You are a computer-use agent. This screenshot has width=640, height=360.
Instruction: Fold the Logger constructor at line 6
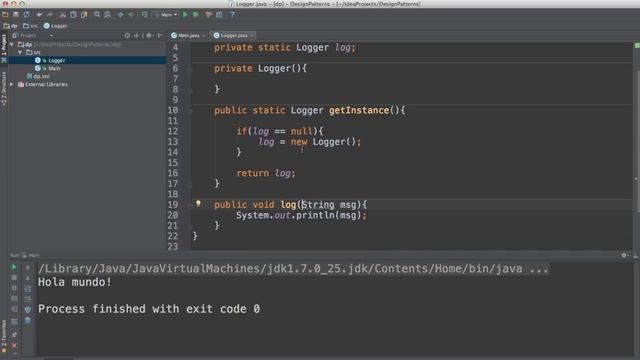[190, 69]
